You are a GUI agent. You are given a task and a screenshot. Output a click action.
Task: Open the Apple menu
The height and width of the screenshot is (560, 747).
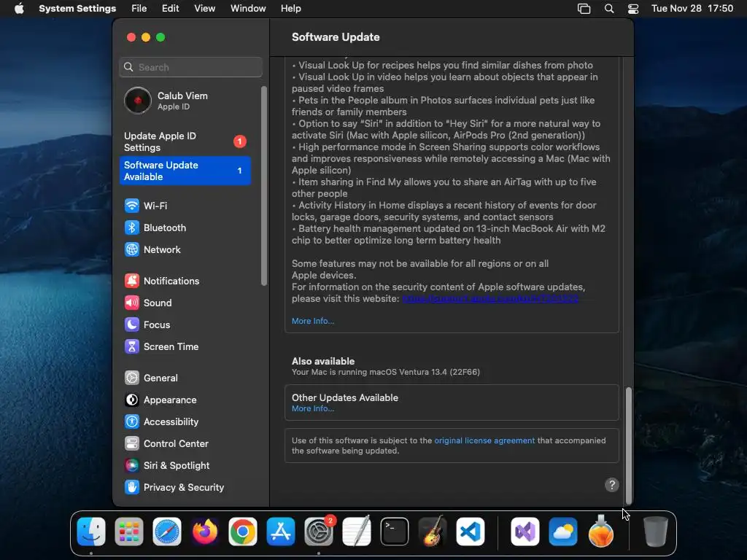pos(19,9)
